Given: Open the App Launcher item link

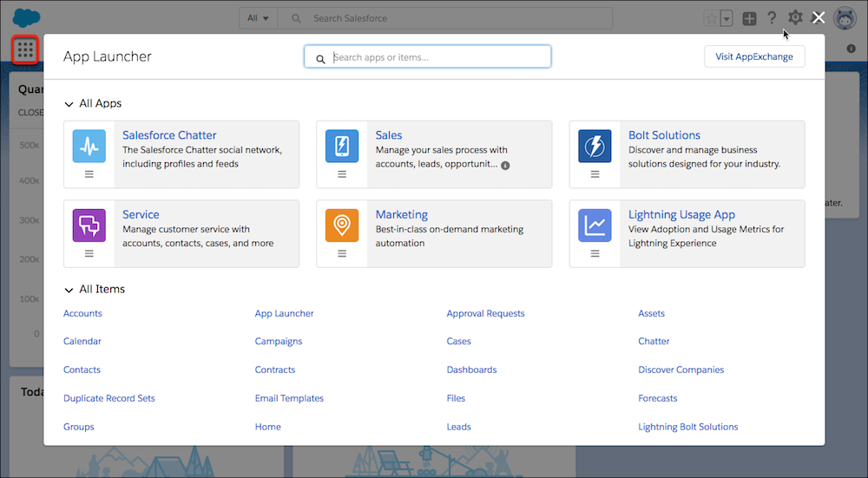Looking at the screenshot, I should 284,313.
